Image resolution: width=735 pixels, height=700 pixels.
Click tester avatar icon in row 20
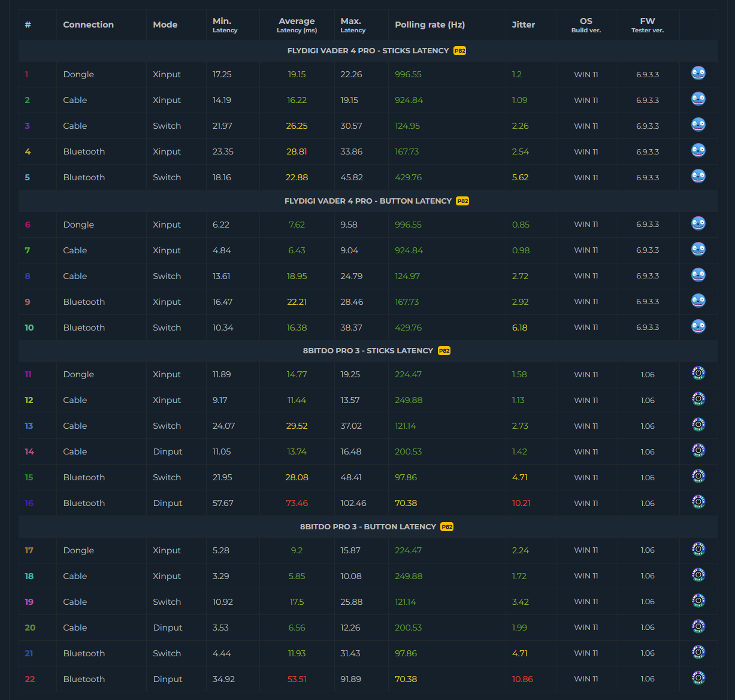[698, 627]
